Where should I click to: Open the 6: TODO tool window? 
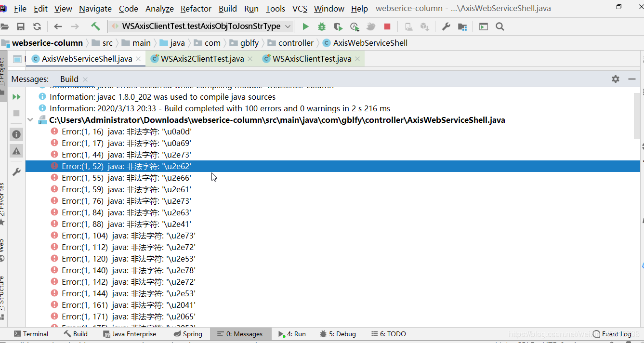388,334
